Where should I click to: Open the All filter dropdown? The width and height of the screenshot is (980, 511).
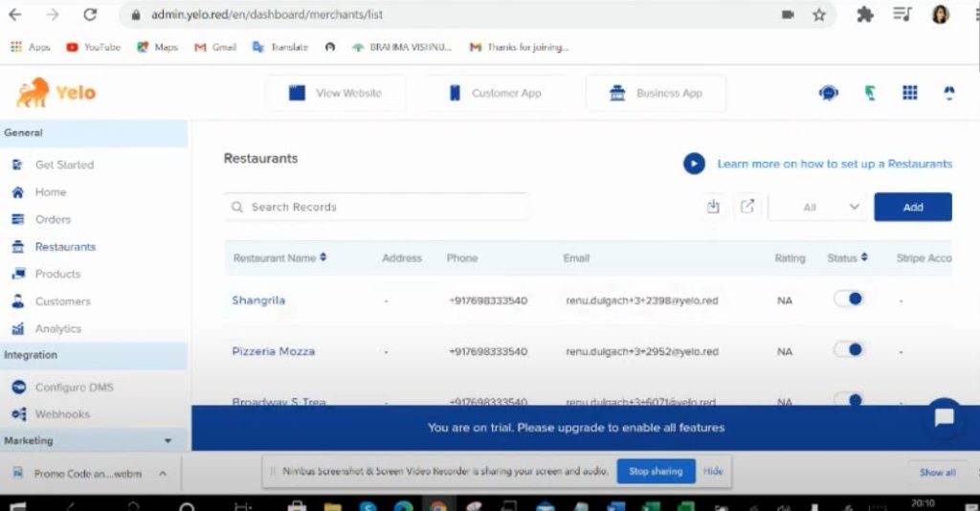(818, 207)
